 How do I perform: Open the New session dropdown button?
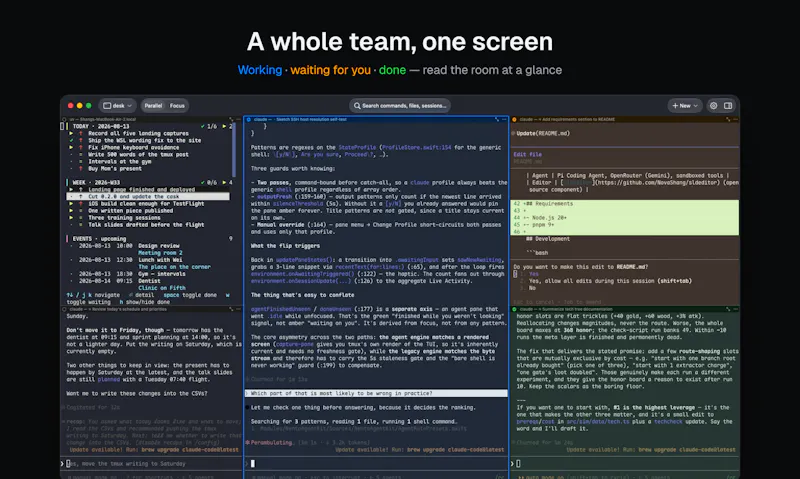click(x=685, y=106)
